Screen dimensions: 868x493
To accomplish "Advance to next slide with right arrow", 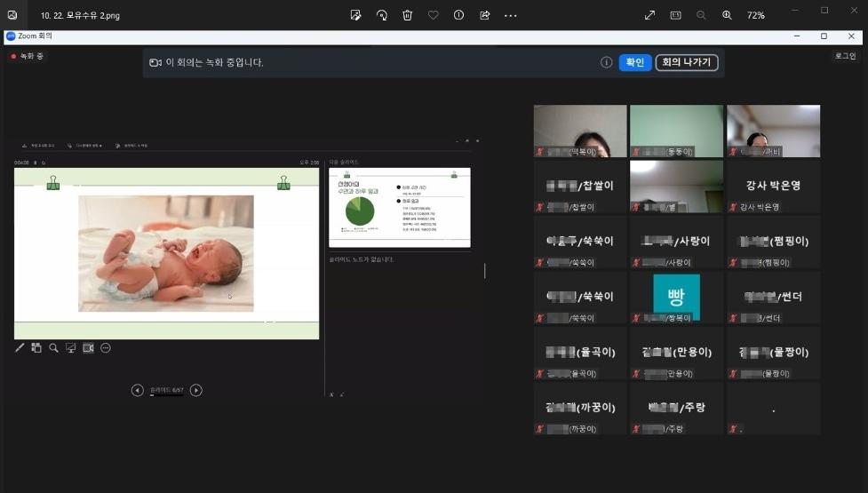I will pyautogui.click(x=196, y=390).
